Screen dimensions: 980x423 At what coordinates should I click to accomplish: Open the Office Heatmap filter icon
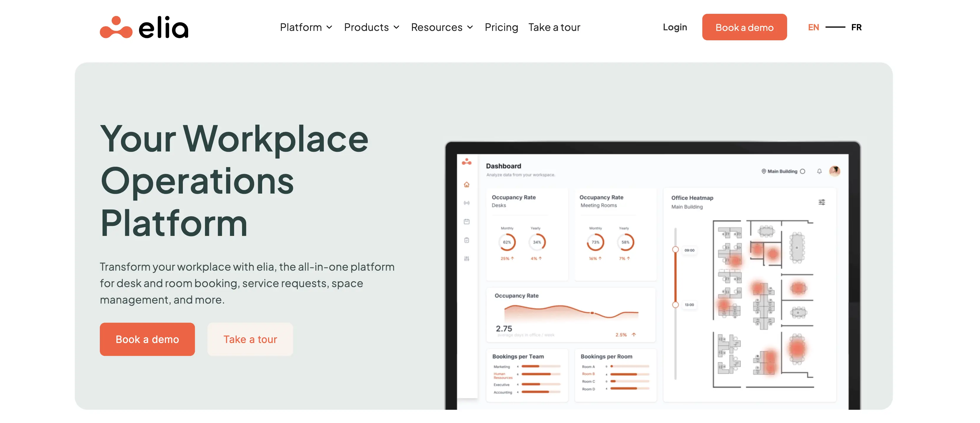(821, 202)
